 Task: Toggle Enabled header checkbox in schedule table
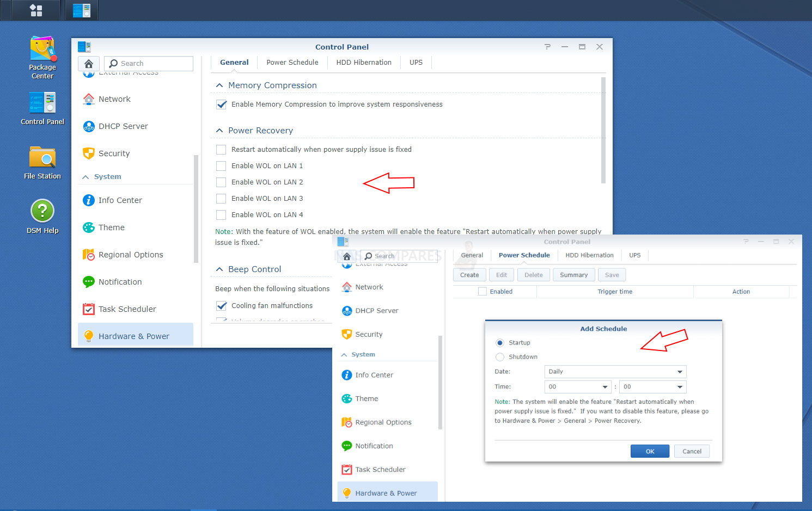pos(483,292)
